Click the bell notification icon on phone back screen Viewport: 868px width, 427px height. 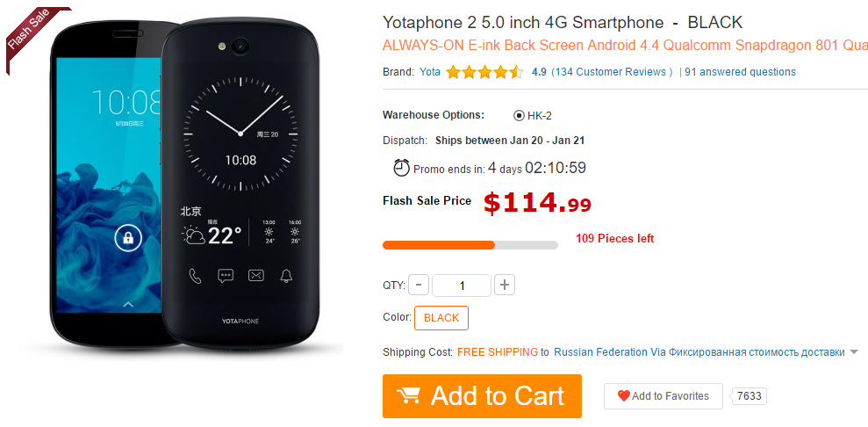pos(286,275)
